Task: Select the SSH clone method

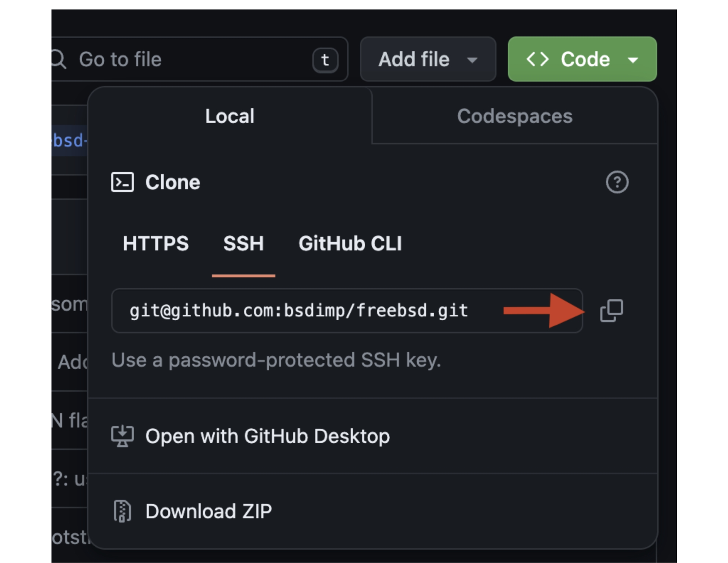Action: (243, 244)
